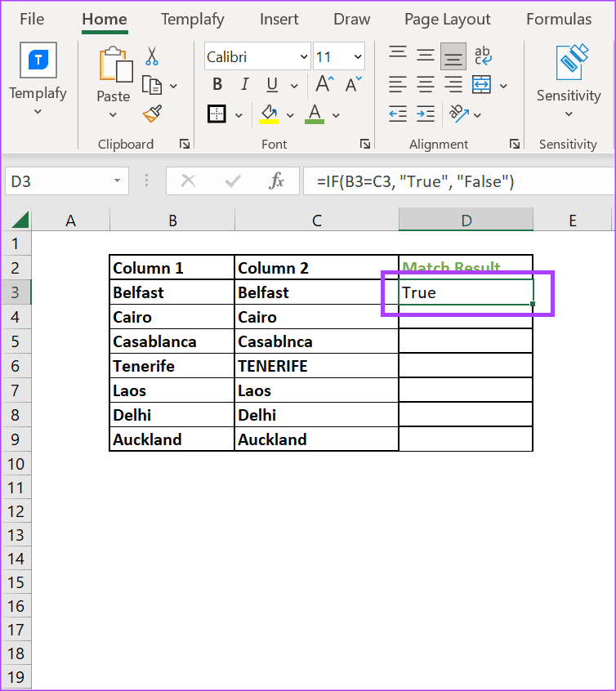Open Name Box dropdown arrow

click(x=117, y=181)
